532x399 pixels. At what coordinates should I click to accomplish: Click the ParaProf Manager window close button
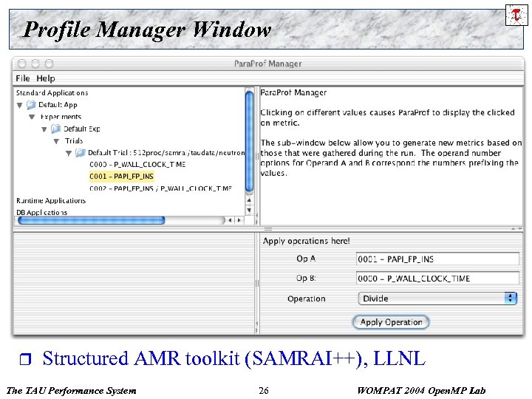click(22, 64)
